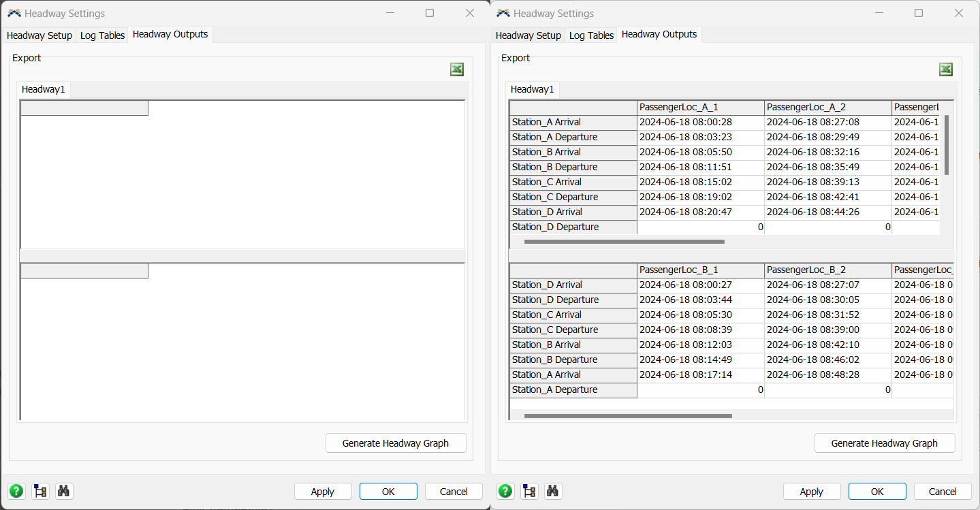Click Cancel in the left window
The height and width of the screenshot is (510, 980).
point(454,491)
